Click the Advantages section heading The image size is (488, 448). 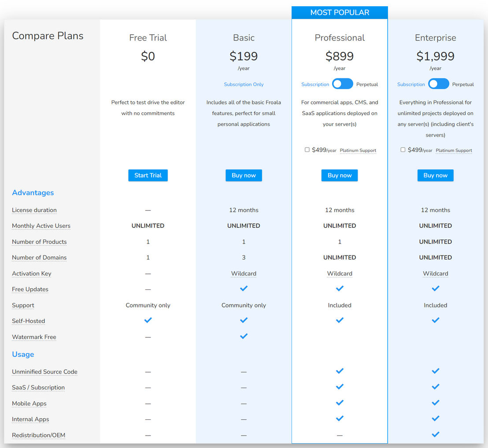point(33,193)
